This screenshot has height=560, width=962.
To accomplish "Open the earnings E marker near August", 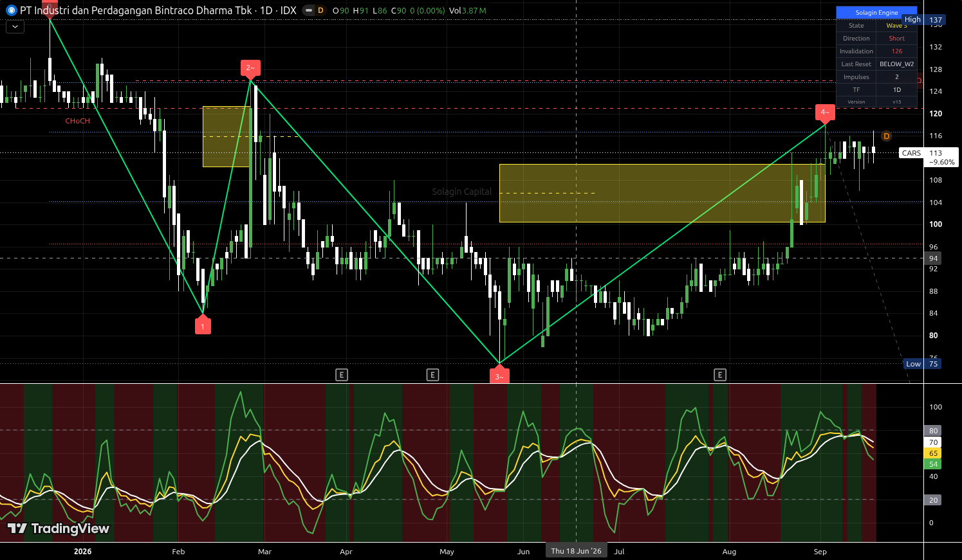I will [x=720, y=375].
